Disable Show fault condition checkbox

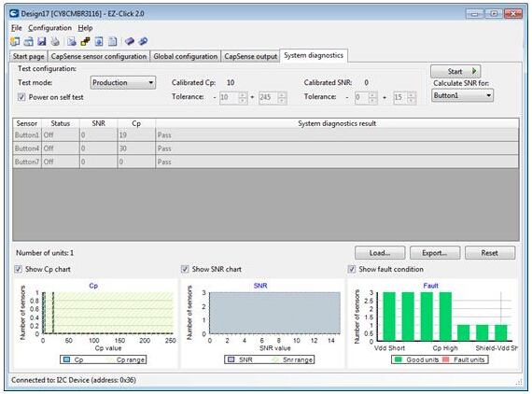(x=352, y=269)
